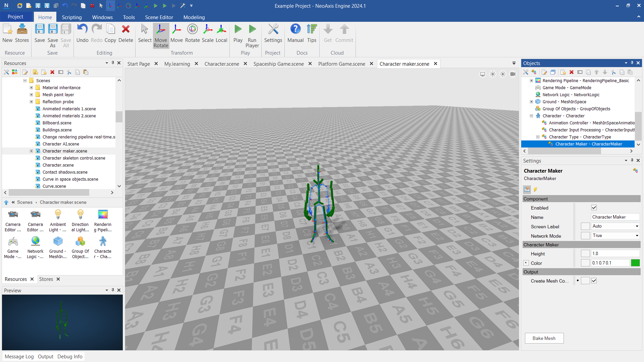644x362 pixels.
Task: Toggle the Create Mesh Co... checkbox
Action: point(594,281)
